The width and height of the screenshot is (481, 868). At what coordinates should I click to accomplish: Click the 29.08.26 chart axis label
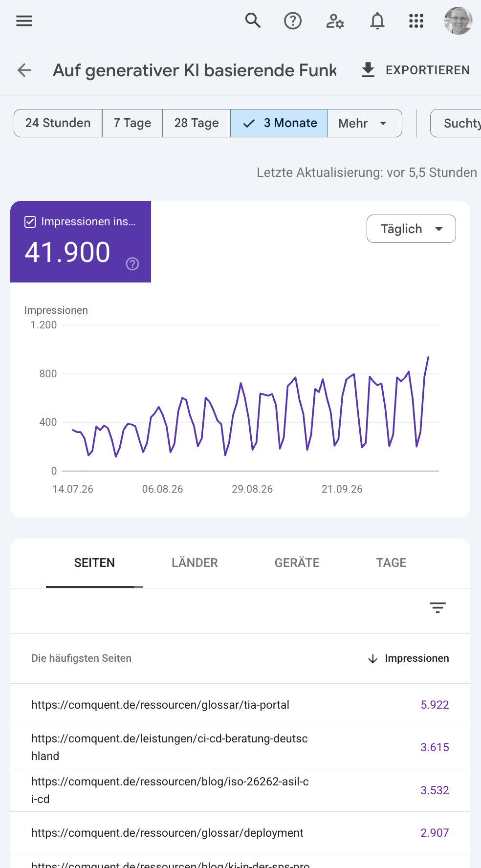point(252,489)
